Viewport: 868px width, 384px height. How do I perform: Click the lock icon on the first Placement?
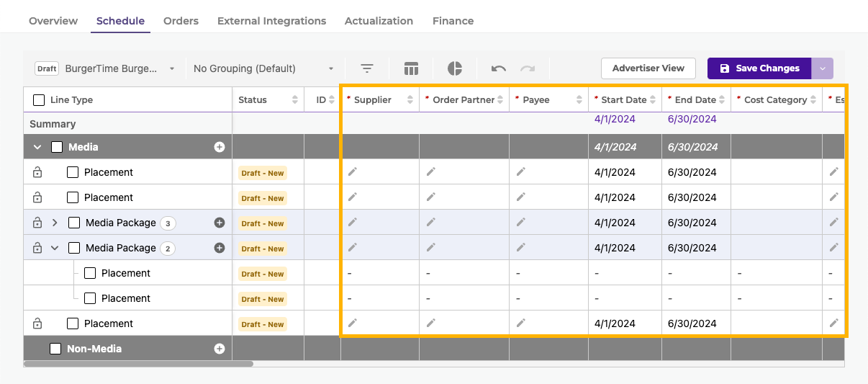coord(37,172)
